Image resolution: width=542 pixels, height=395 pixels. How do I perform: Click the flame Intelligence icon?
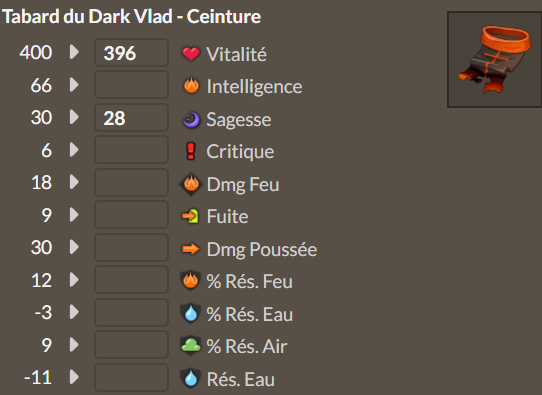(x=191, y=85)
